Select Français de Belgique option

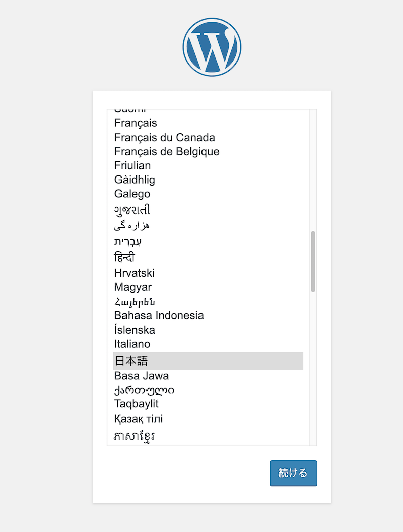(167, 152)
